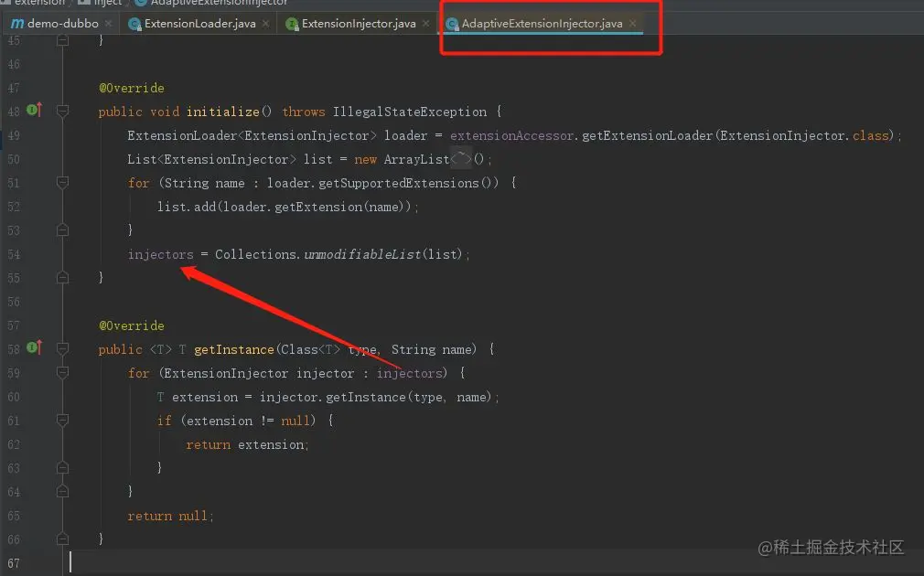
Task: Click the getInstance method declaration name on line 58
Action: click(x=234, y=349)
